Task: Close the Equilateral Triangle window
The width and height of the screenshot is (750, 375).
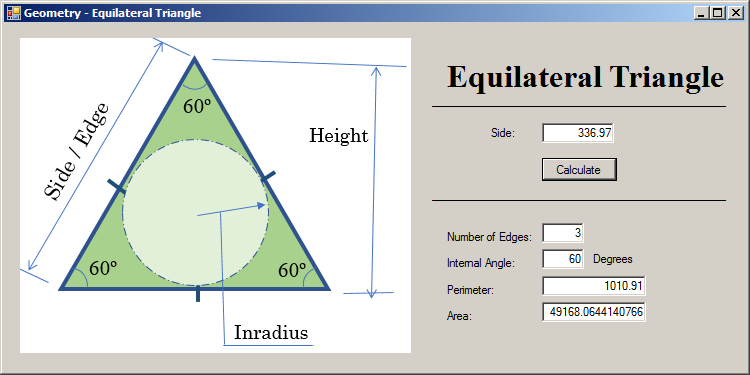Action: point(735,13)
